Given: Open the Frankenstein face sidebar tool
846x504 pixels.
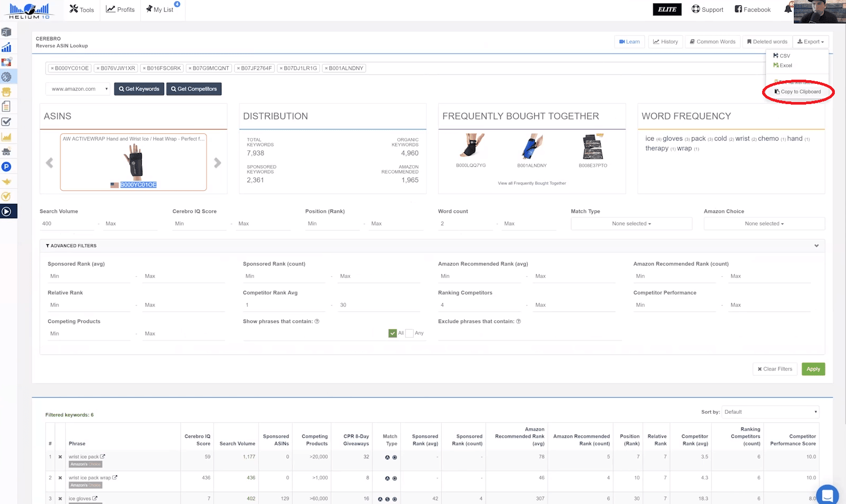Looking at the screenshot, I should point(6,92).
